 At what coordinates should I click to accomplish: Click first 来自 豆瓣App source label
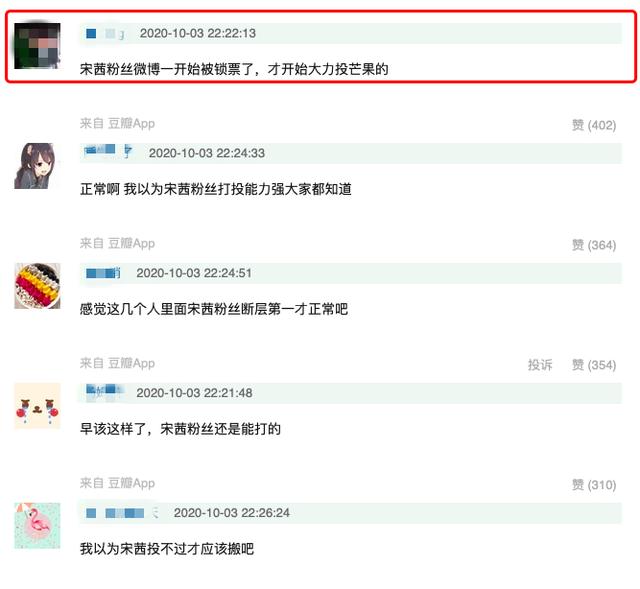(118, 123)
